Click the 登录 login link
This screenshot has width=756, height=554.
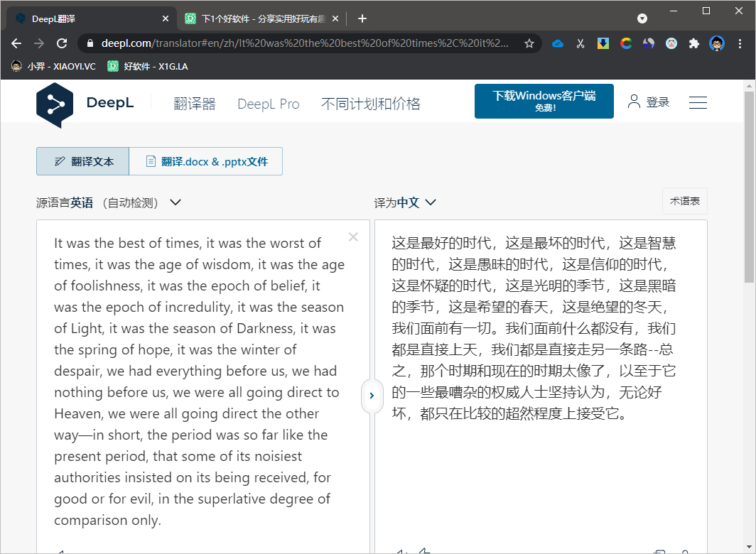coord(649,102)
